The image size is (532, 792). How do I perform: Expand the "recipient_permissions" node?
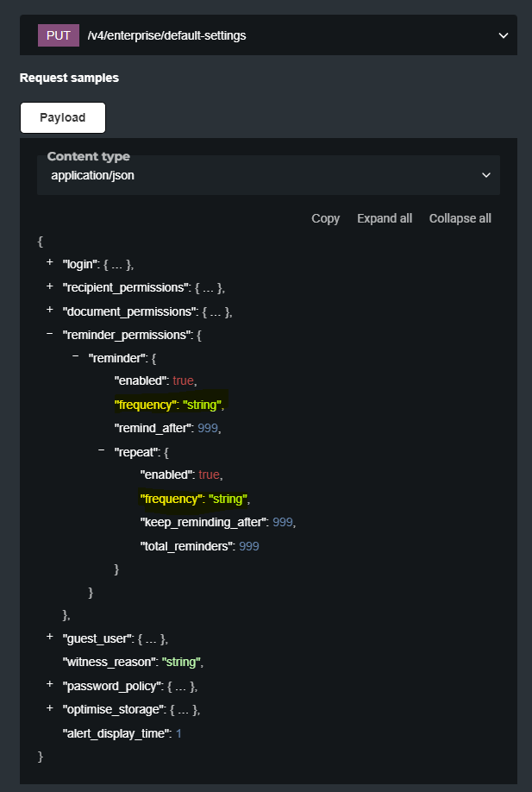(50, 286)
